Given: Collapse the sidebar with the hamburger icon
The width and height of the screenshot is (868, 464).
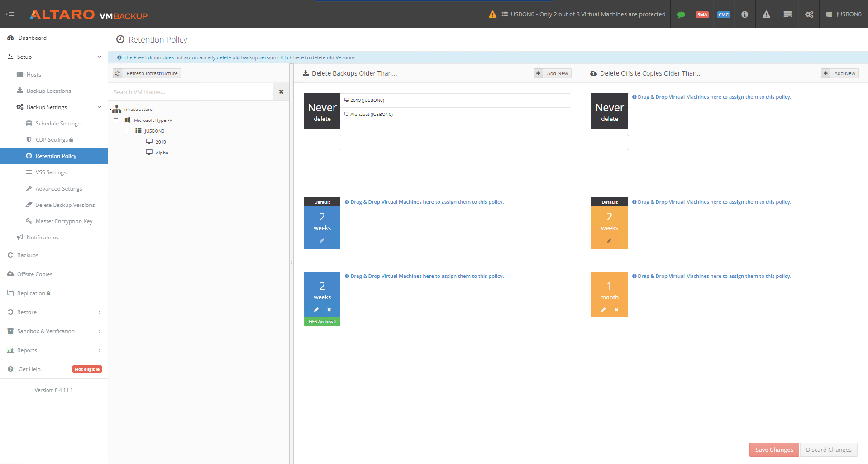Looking at the screenshot, I should 10,14.
